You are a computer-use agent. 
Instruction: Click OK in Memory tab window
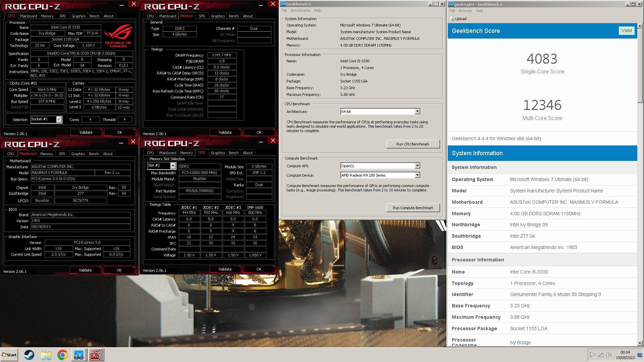click(x=259, y=132)
